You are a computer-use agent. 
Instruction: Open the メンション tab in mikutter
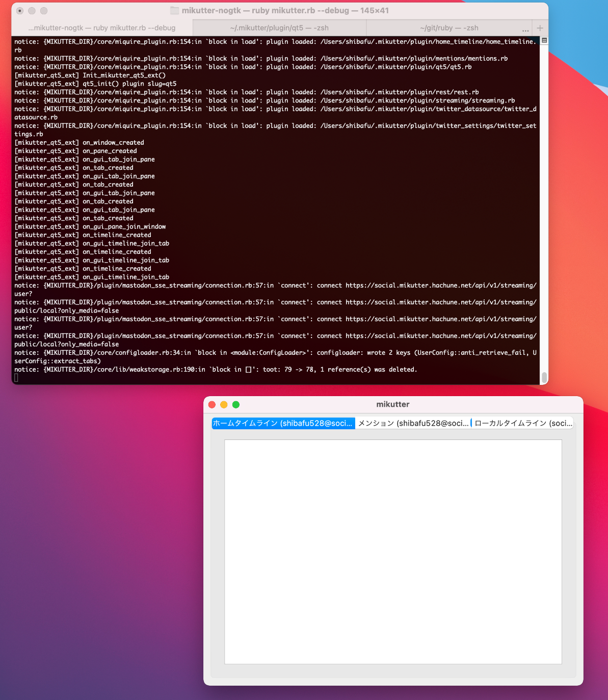(x=413, y=423)
